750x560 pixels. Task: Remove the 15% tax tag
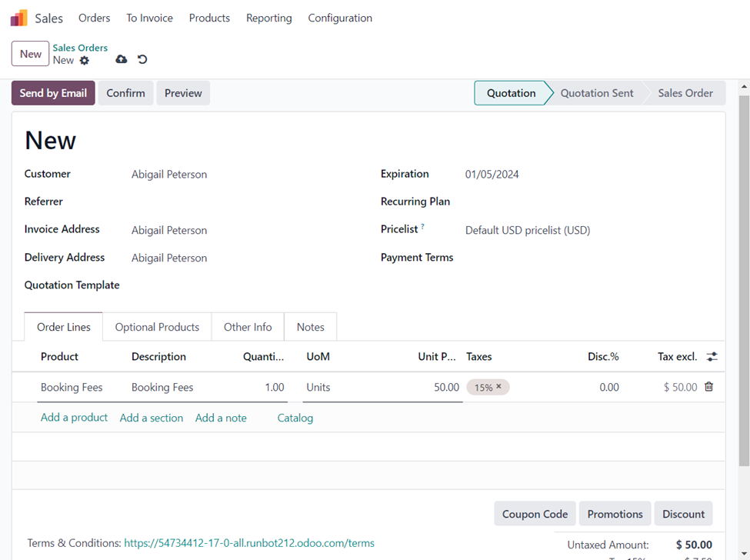tap(498, 387)
